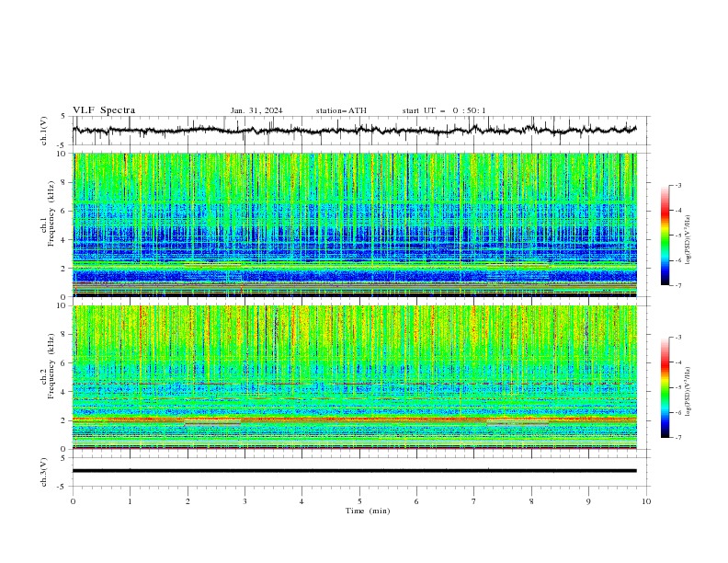Click the ch.3 flat voltage trace

(355, 471)
